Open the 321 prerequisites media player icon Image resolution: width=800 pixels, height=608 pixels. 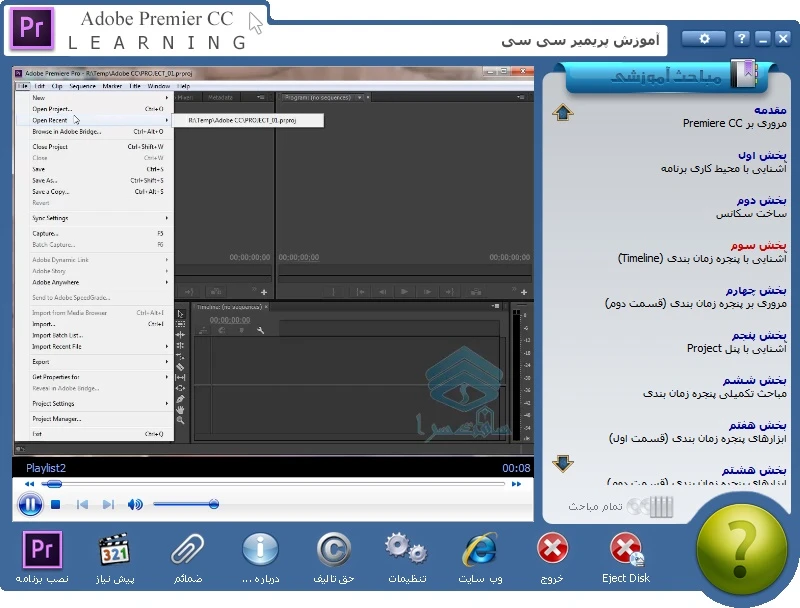pos(115,550)
